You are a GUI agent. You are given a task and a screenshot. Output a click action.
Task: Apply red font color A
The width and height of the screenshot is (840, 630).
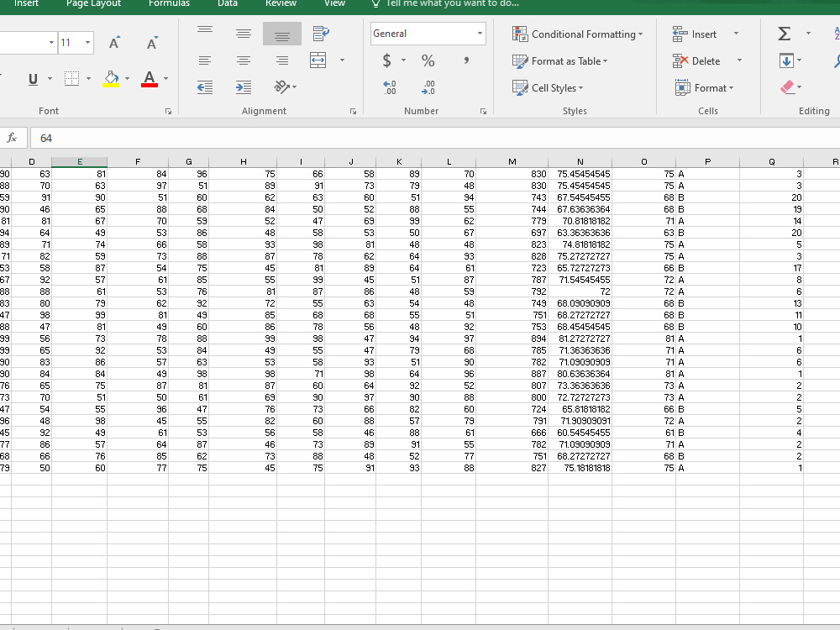[150, 79]
